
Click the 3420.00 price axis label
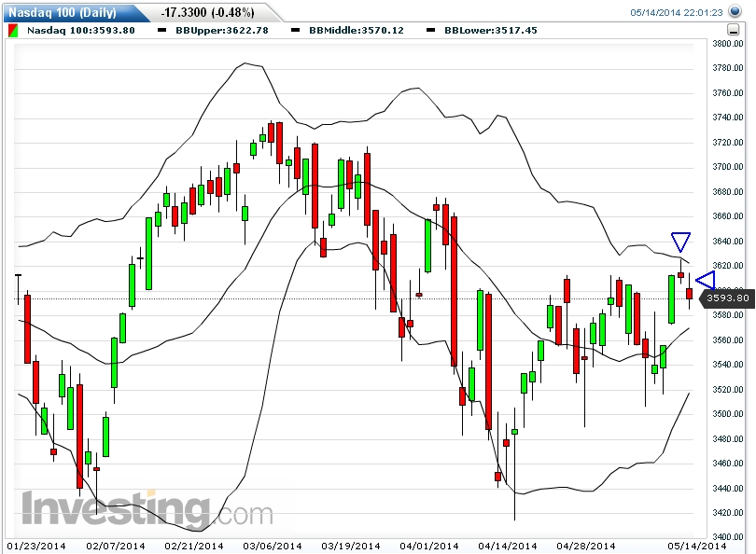pos(728,512)
